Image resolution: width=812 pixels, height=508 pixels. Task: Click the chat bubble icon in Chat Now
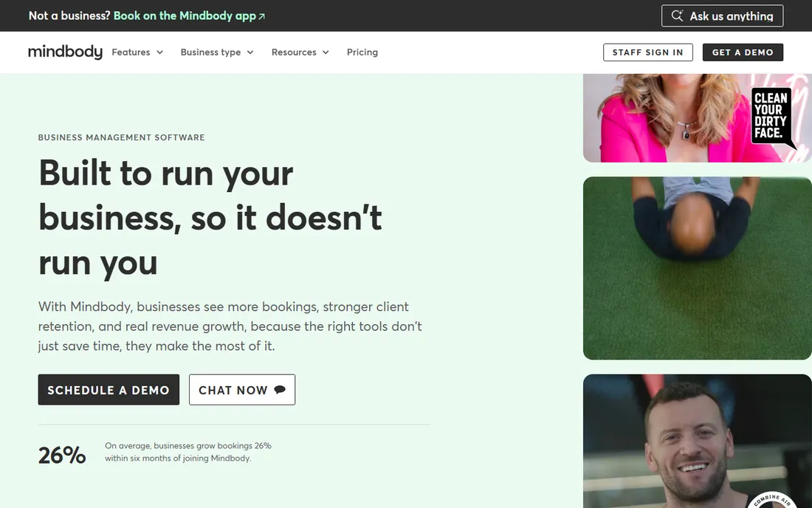pyautogui.click(x=280, y=389)
